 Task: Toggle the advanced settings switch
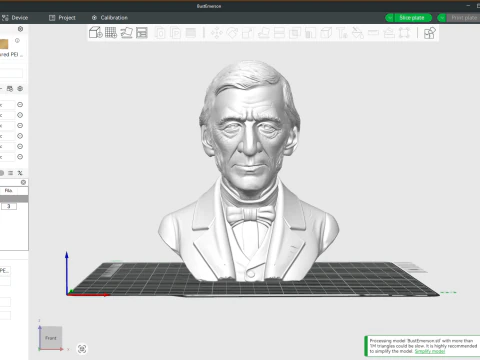[1, 173]
